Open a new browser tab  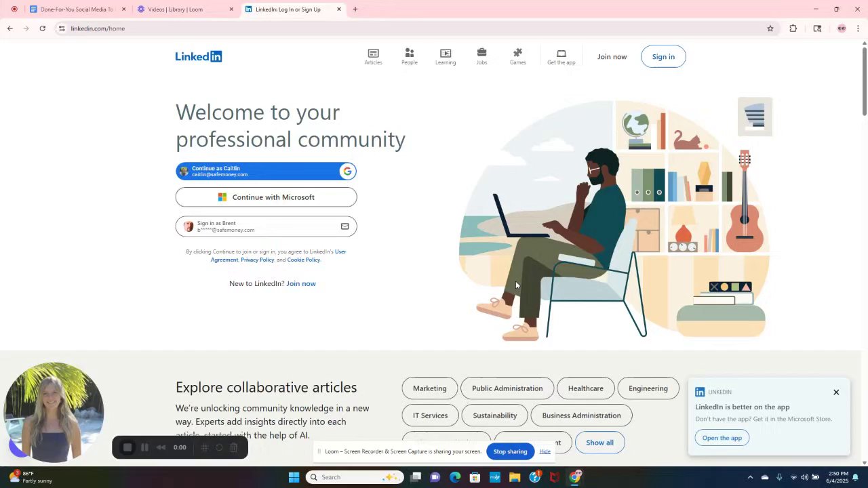355,9
